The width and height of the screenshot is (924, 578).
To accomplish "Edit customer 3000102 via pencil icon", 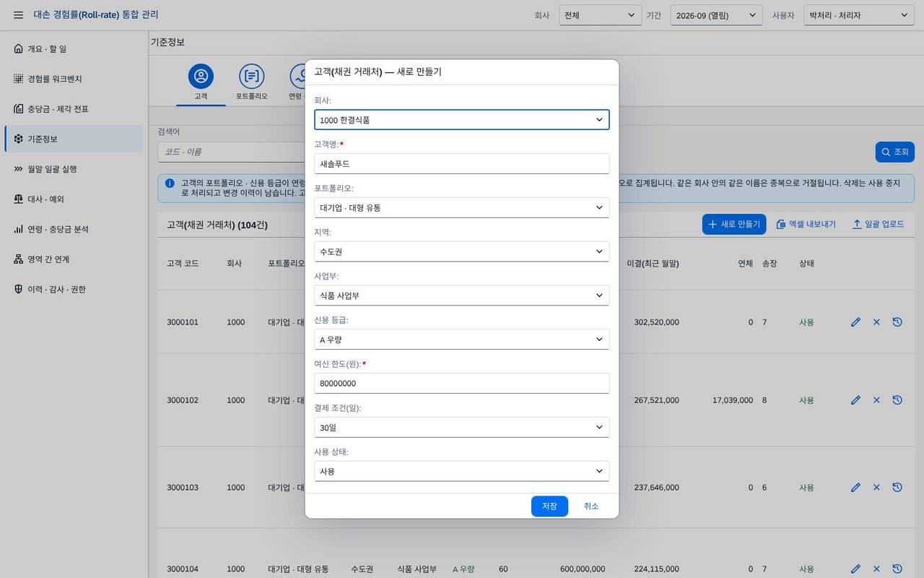I will (855, 400).
